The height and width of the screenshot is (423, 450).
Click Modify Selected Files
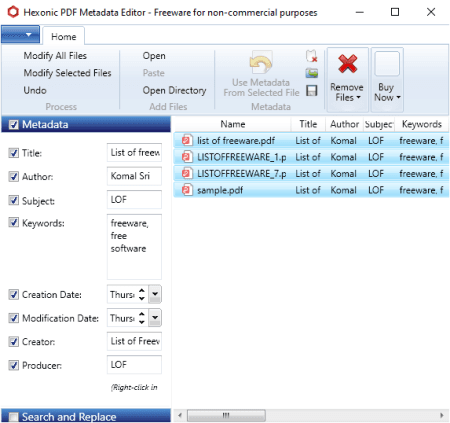pos(67,73)
